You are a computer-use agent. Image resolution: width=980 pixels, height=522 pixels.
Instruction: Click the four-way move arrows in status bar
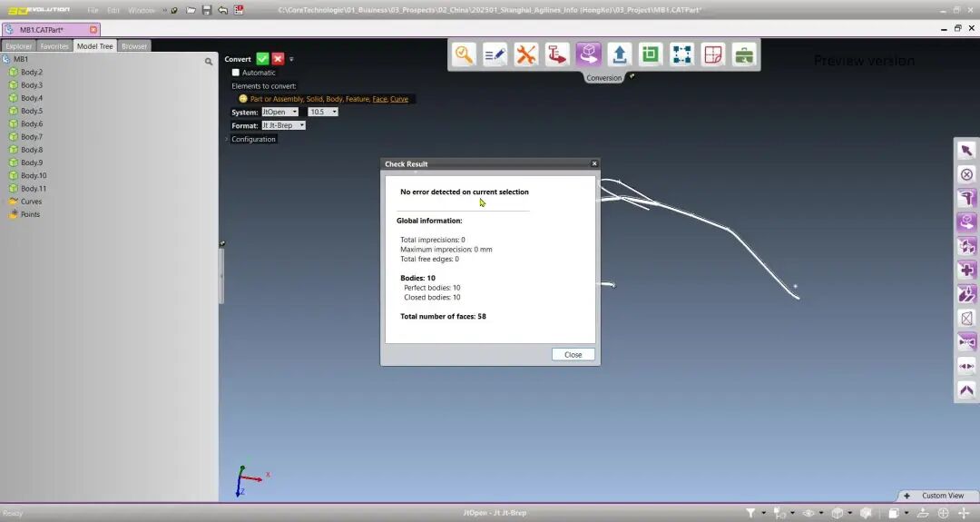pos(965,513)
